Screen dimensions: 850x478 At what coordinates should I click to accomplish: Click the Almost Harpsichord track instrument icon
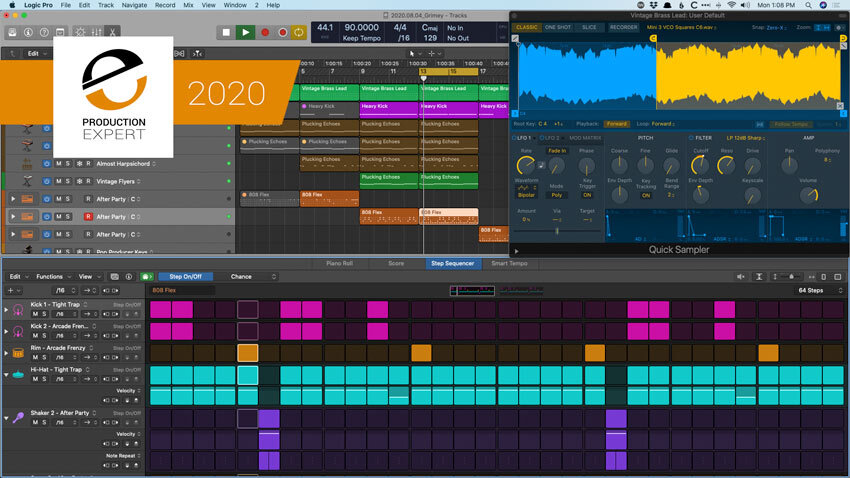coord(27,163)
